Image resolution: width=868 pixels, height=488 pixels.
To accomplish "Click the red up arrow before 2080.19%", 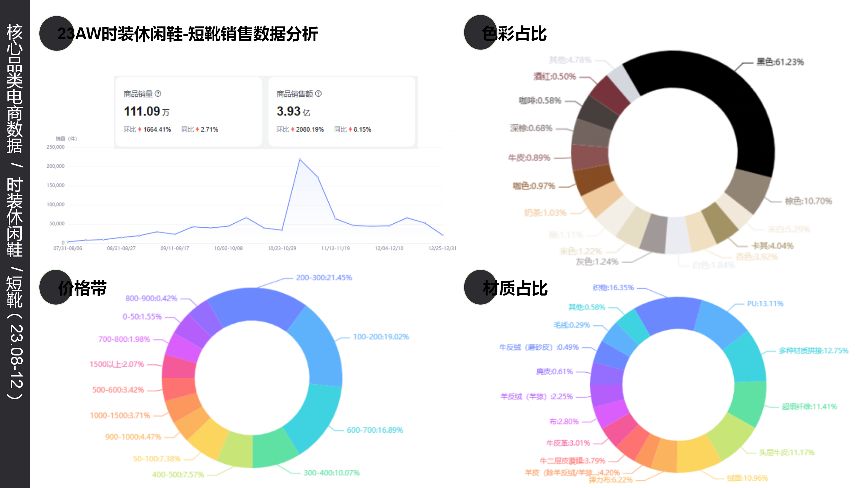I will point(293,129).
